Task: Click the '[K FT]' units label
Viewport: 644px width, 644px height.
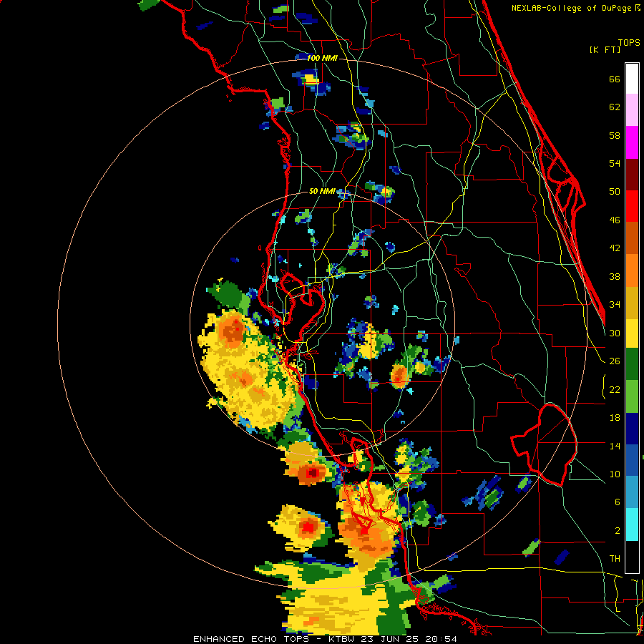Action: [605, 49]
